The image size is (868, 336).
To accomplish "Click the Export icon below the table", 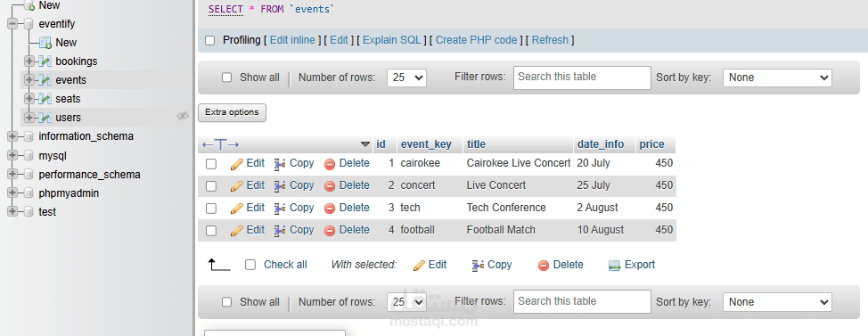I will point(615,266).
